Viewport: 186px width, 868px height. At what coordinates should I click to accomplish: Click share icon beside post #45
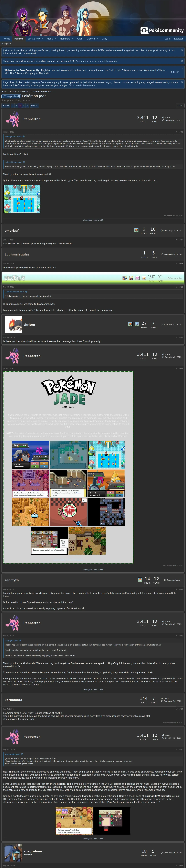coord(177,337)
